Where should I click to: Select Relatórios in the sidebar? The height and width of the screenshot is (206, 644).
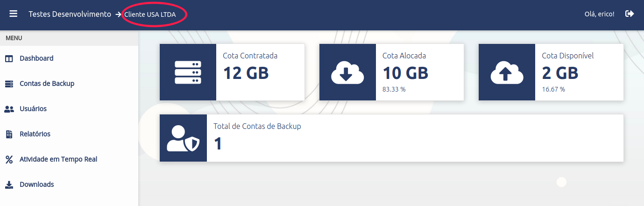[x=35, y=134]
